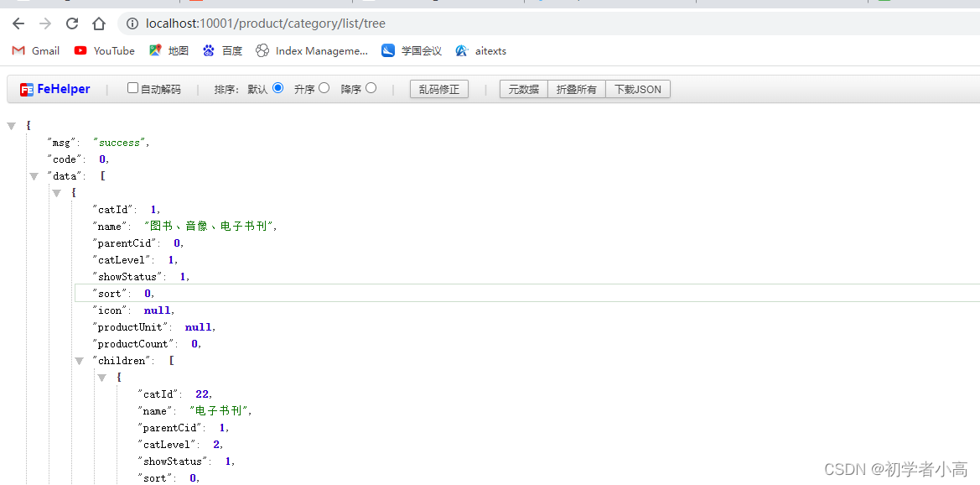Collapse the "data" array triangle

(x=34, y=176)
